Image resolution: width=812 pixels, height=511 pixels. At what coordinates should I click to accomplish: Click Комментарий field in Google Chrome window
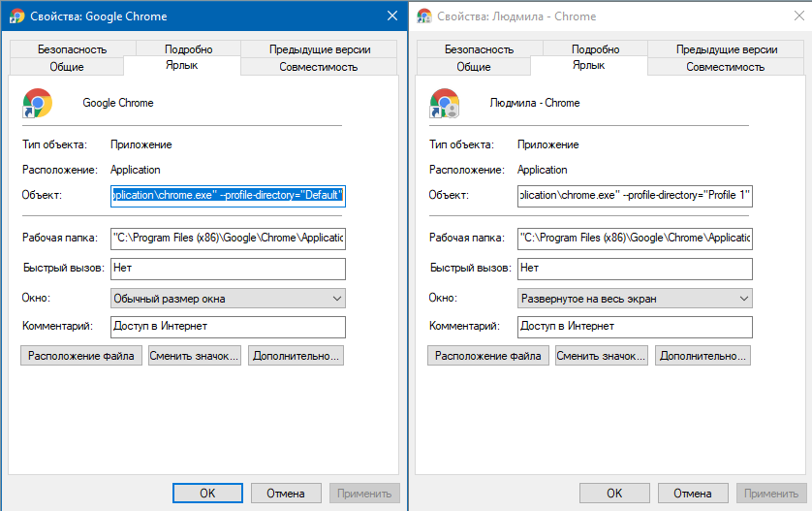pos(228,327)
